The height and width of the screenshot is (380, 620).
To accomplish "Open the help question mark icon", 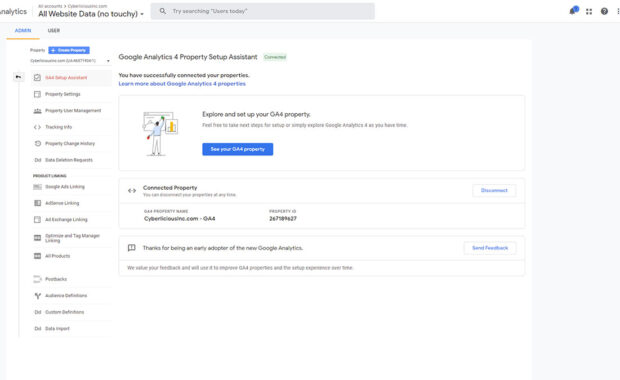I will coord(604,11).
